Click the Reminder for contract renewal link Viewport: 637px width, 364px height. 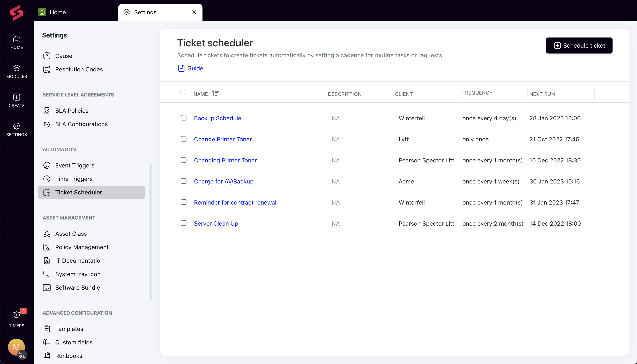[x=235, y=202]
